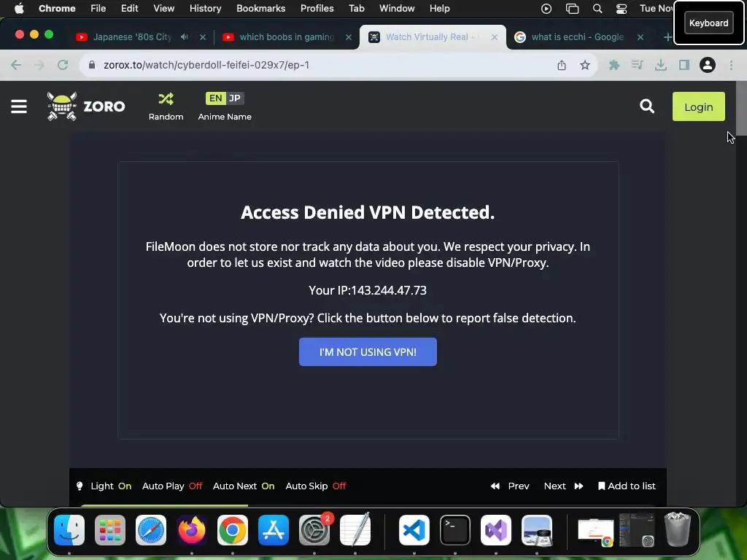
Task: Click the page's vertical scrollbar
Action: (741, 108)
